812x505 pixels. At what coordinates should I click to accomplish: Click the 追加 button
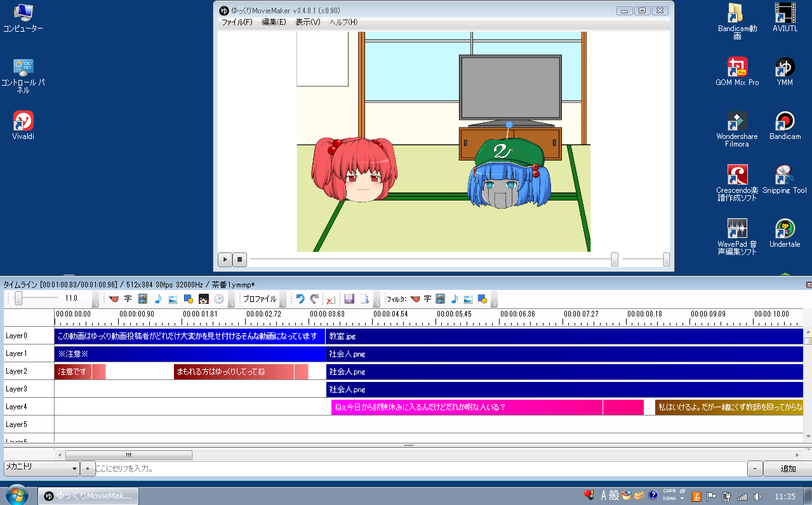coord(788,469)
